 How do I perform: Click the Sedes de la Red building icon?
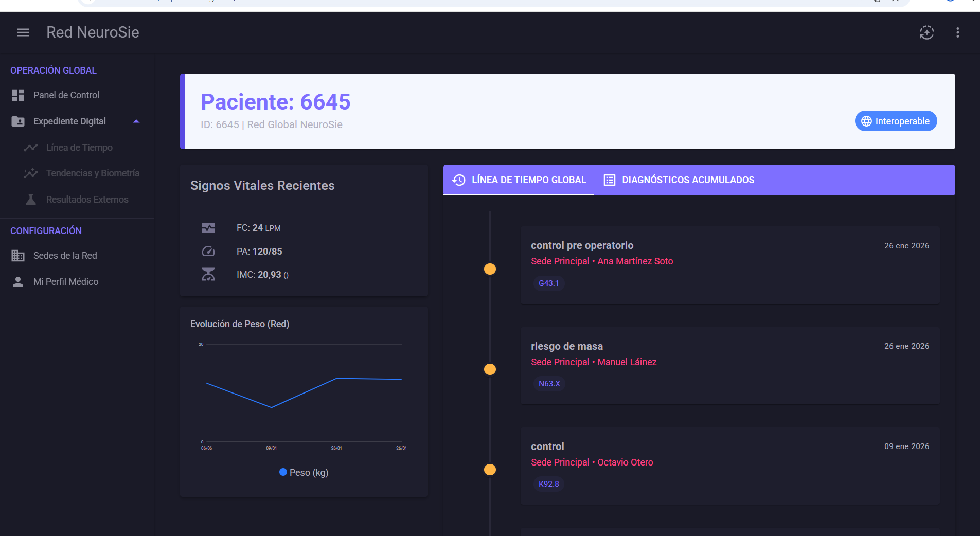[x=18, y=256]
